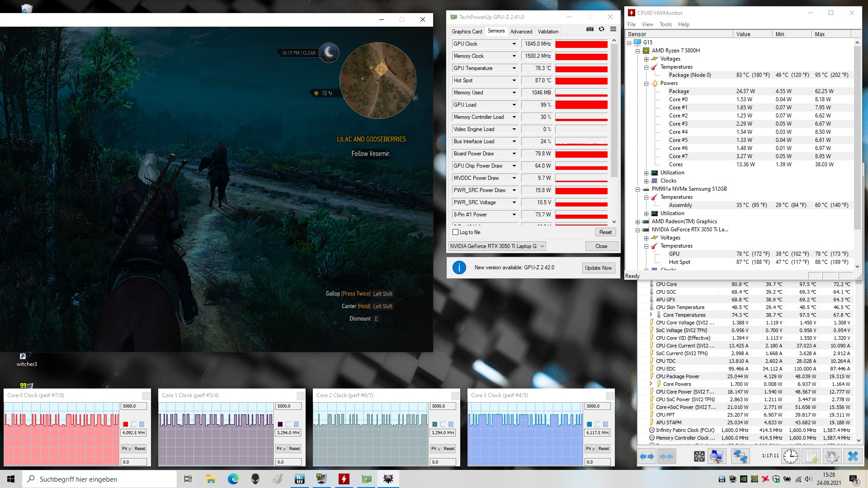The image size is (868, 488).
Task: Open the GPU selection combo box
Action: pos(497,246)
